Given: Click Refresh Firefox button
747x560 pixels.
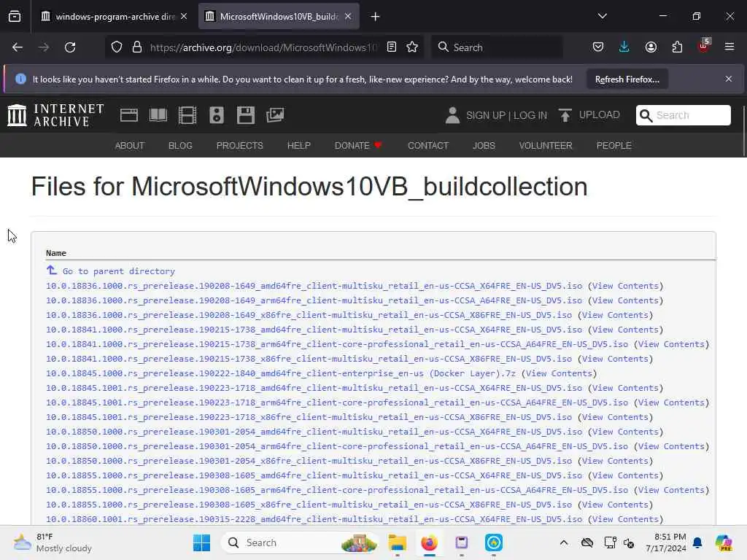Looking at the screenshot, I should (x=627, y=79).
